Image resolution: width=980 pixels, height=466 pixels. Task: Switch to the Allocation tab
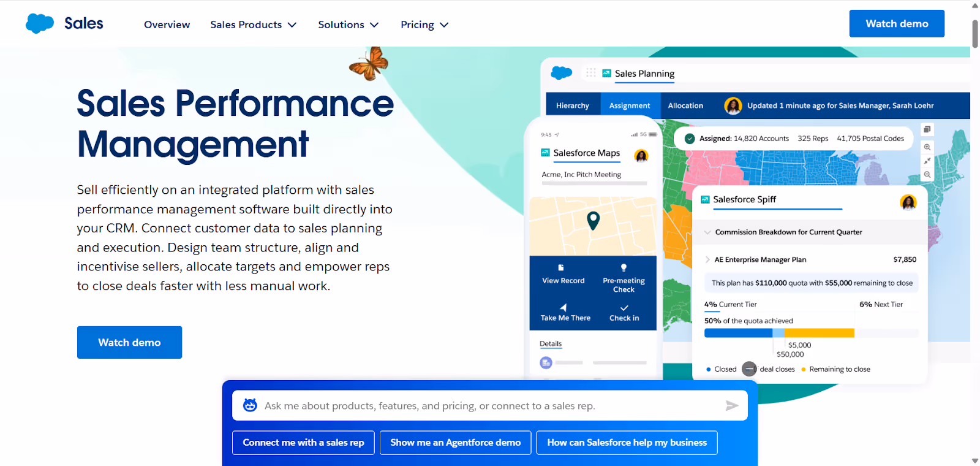(x=685, y=105)
